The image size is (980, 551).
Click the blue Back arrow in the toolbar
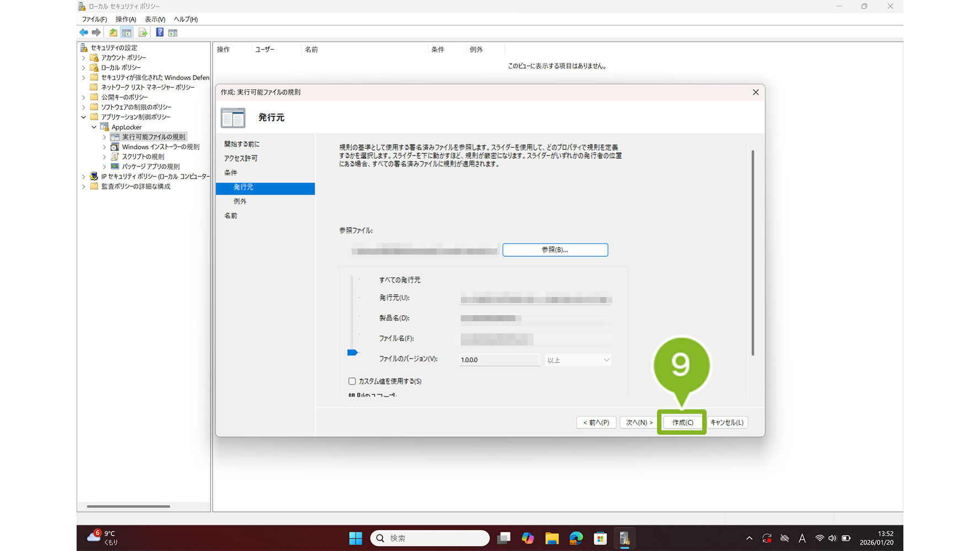click(x=84, y=33)
